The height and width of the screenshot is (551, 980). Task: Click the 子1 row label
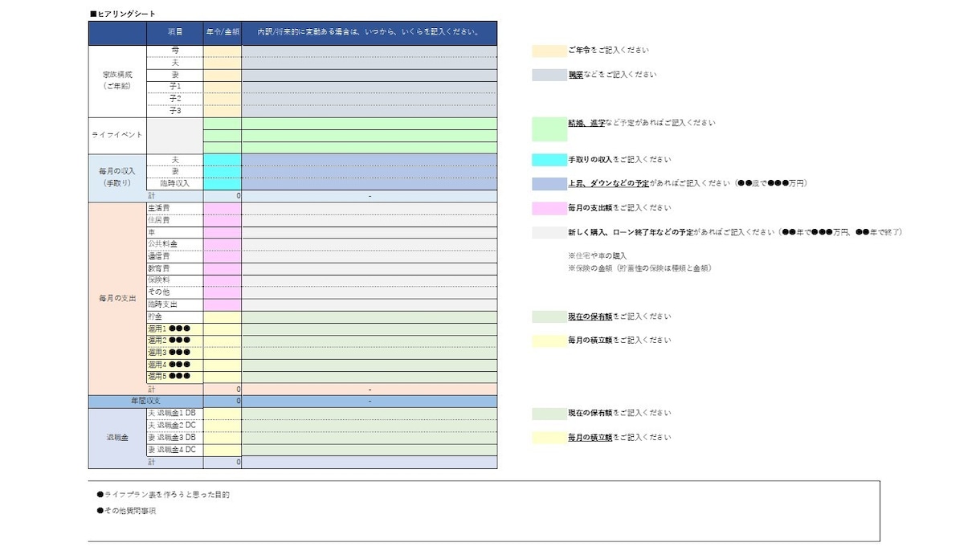pyautogui.click(x=175, y=87)
